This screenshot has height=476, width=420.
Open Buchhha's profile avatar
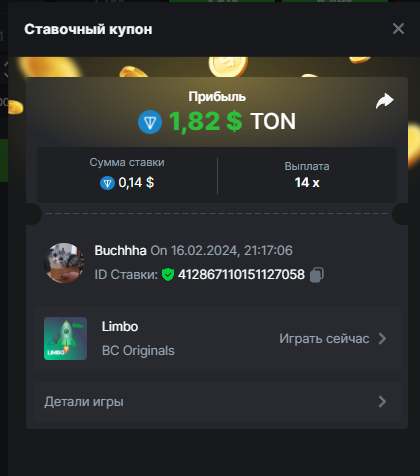64,263
